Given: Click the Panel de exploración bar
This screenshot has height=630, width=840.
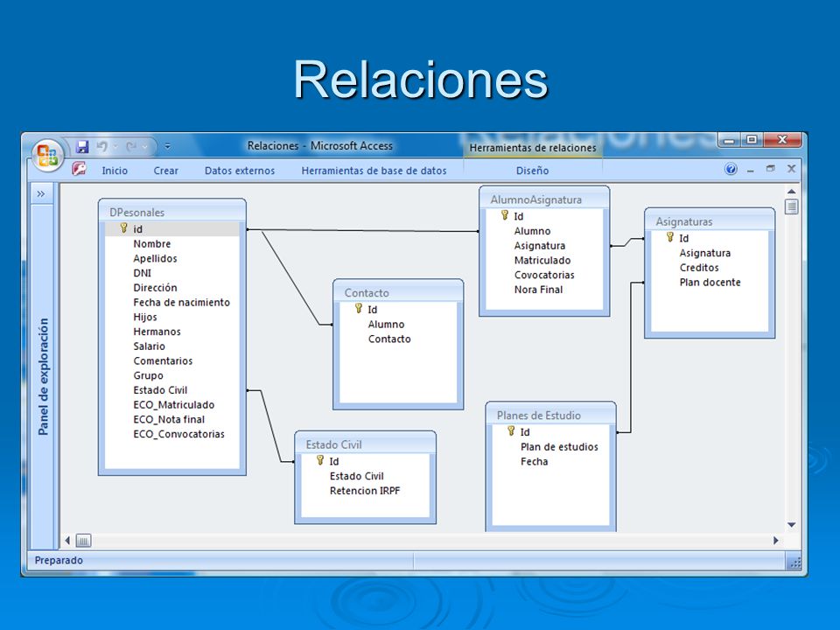Looking at the screenshot, I should click(x=43, y=376).
